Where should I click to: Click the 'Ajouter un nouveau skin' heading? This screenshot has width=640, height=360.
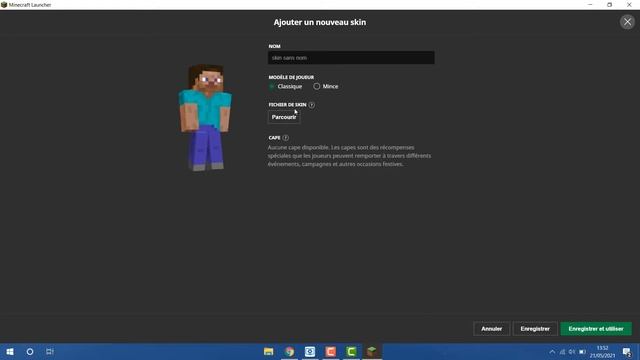pos(320,22)
